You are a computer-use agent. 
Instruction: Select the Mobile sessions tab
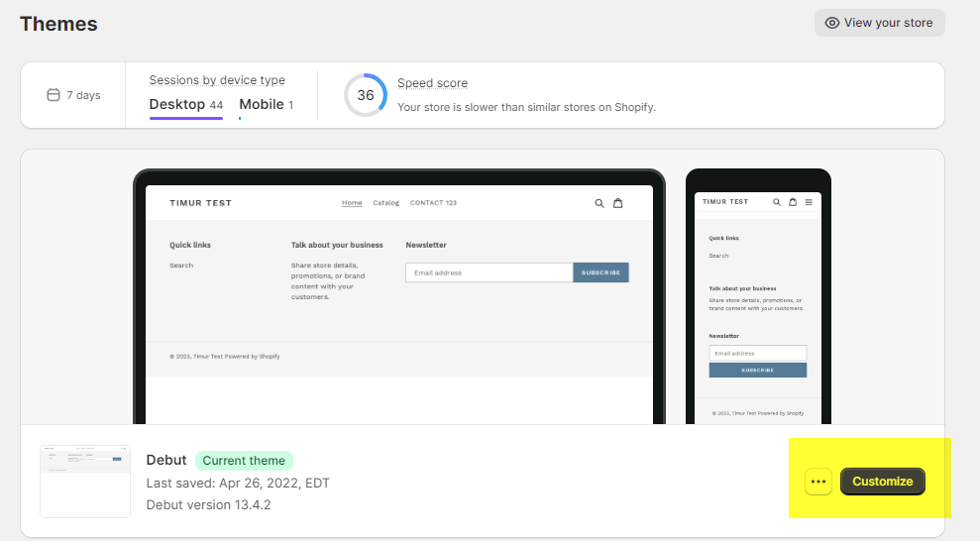coord(267,105)
